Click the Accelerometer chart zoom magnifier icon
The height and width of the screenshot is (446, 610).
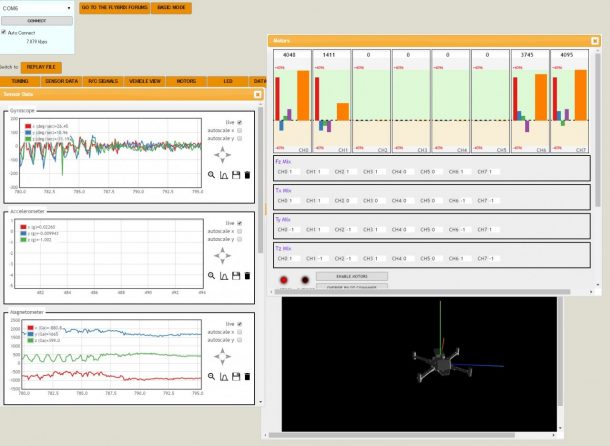211,276
